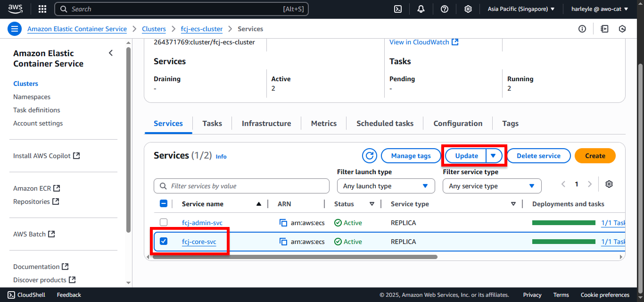Image resolution: width=644 pixels, height=302 pixels.
Task: Open the Metrics tab
Action: coord(324,123)
